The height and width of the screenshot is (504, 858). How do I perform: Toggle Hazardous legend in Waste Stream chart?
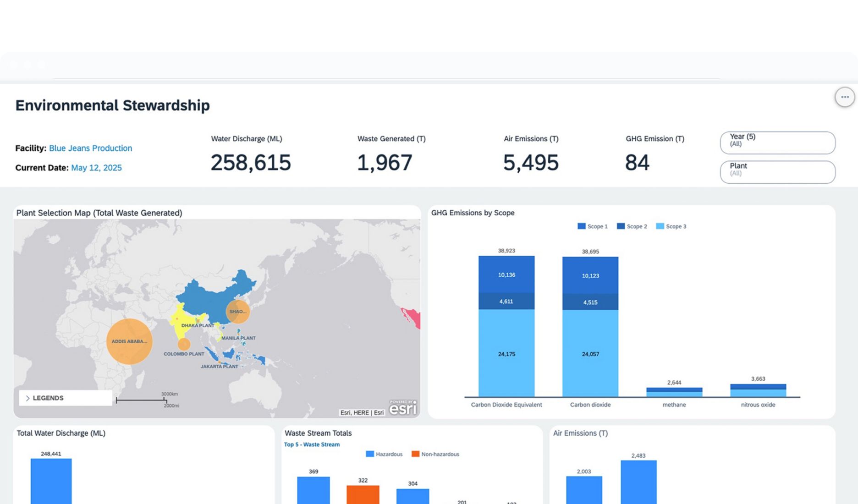point(385,454)
